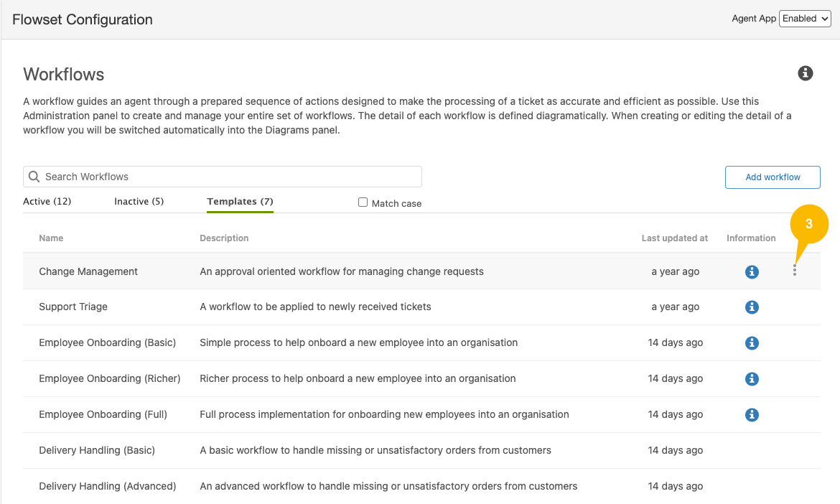The width and height of the screenshot is (840, 504).
Task: Click description starting 'Simple process to help onboard'
Action: click(x=359, y=342)
